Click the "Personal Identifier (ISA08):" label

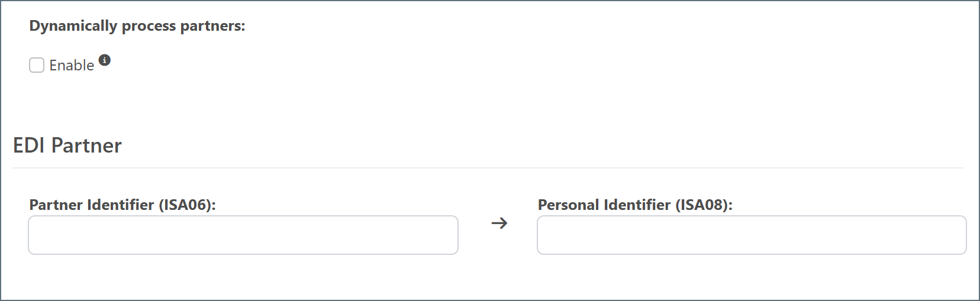click(x=635, y=205)
